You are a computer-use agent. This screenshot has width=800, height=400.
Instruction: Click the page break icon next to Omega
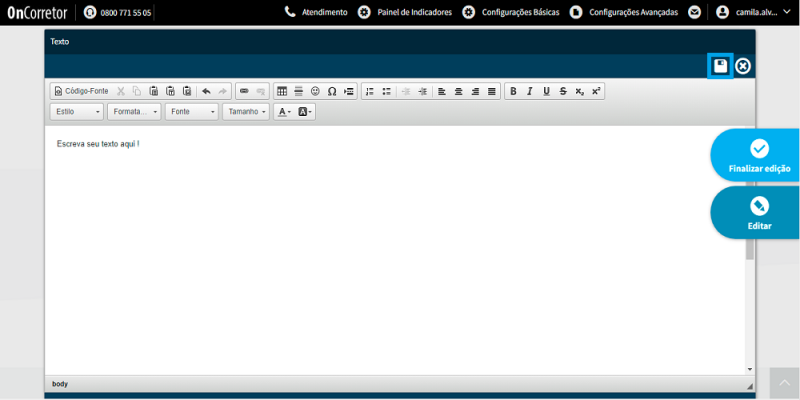click(348, 91)
